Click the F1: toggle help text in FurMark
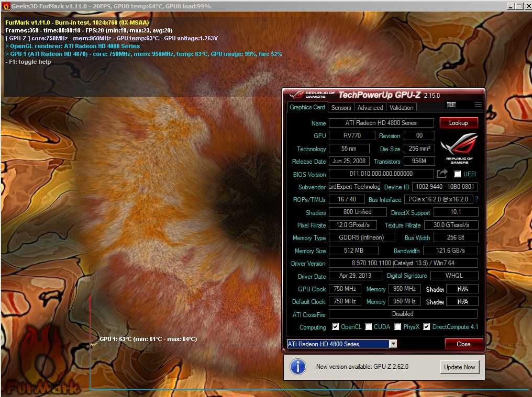Screen dimensions: 532x397 click(x=28, y=62)
